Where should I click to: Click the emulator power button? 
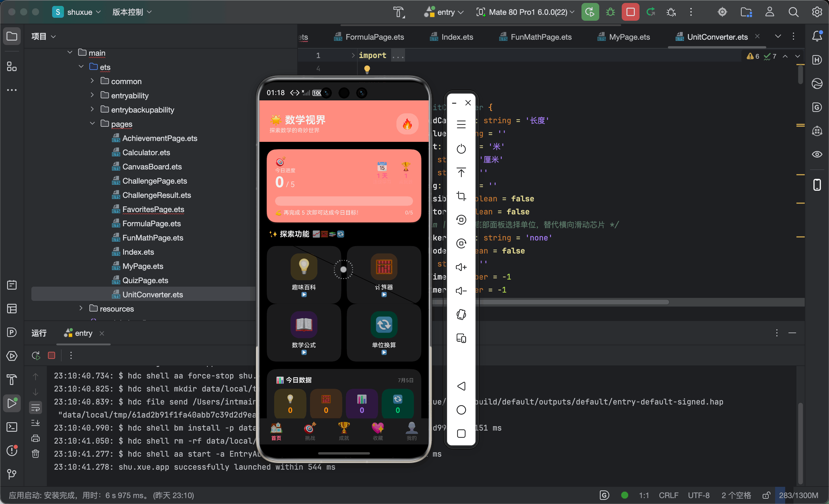pyautogui.click(x=461, y=149)
